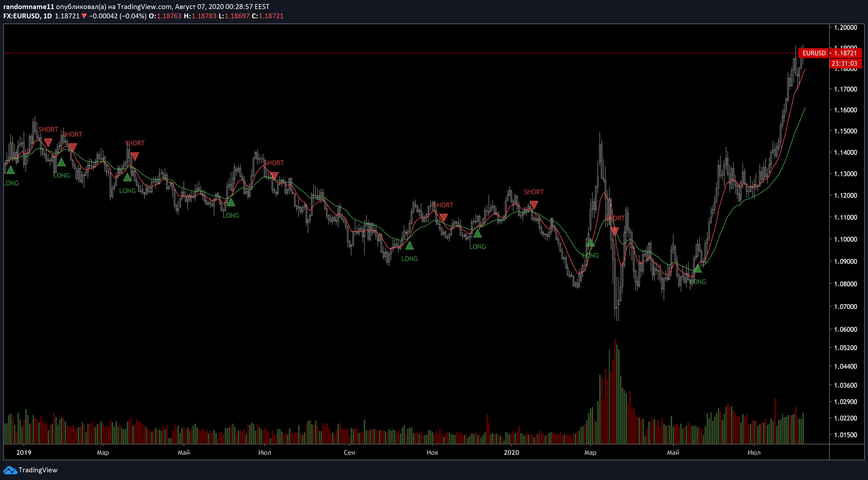Click the 1.13000 price axis label
The width and height of the screenshot is (868, 480).
(846, 173)
